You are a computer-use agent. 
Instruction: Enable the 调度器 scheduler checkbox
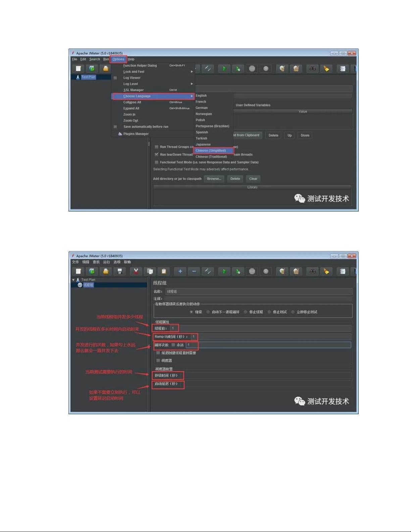[x=158, y=360]
